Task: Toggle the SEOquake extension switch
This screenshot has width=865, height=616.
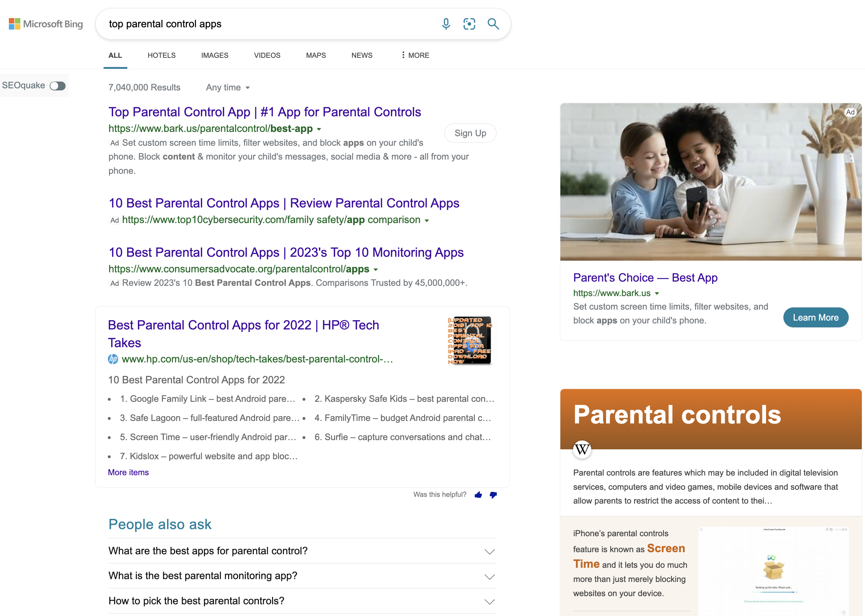Action: click(x=59, y=85)
